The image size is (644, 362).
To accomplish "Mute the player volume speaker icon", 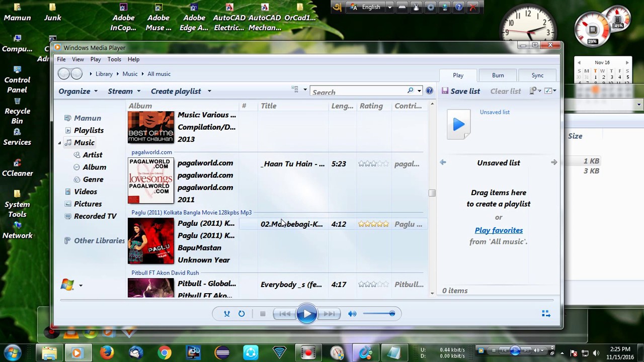I will click(352, 314).
